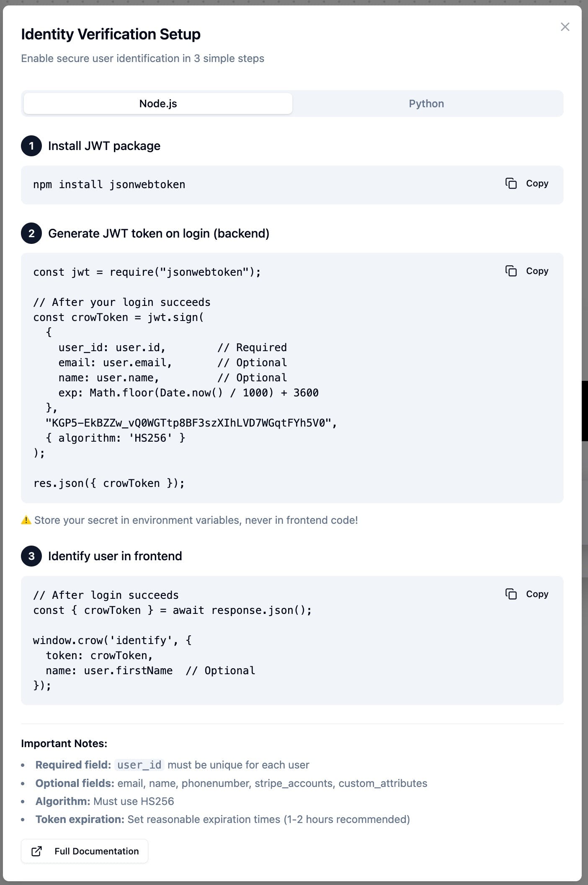The height and width of the screenshot is (885, 588).
Task: Click the step 2 number badge
Action: tap(31, 233)
